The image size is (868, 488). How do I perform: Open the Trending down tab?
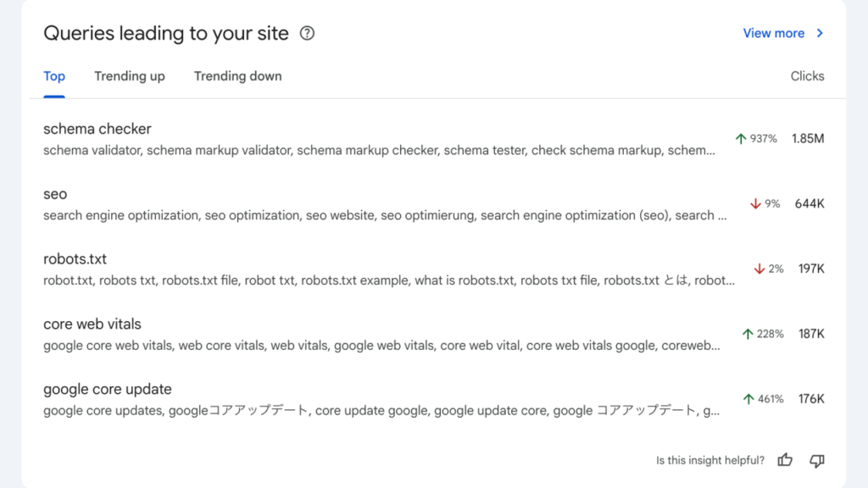pyautogui.click(x=237, y=76)
